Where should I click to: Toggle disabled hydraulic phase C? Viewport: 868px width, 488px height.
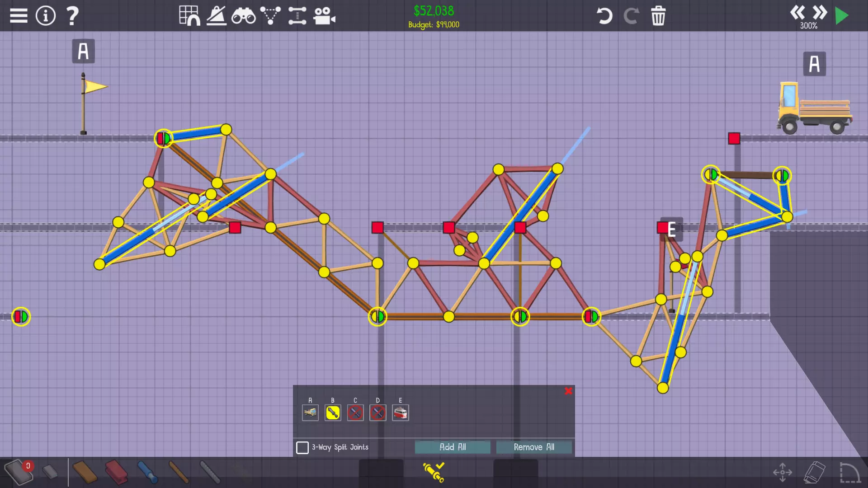pyautogui.click(x=355, y=413)
